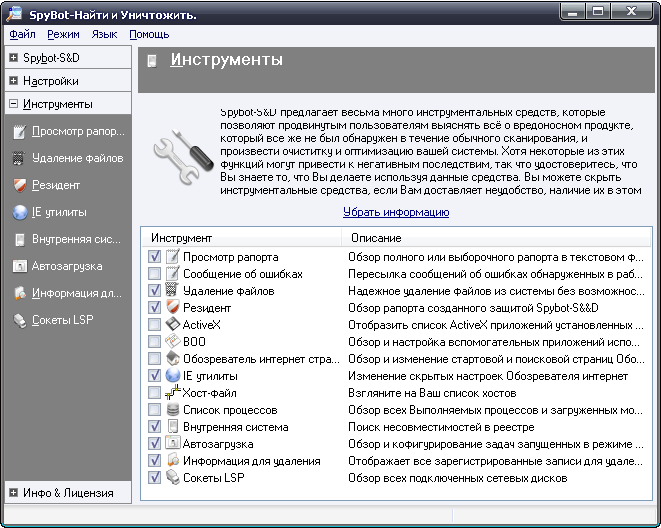This screenshot has width=661, height=528.
Task: Open the Режим menu
Action: tap(63, 34)
